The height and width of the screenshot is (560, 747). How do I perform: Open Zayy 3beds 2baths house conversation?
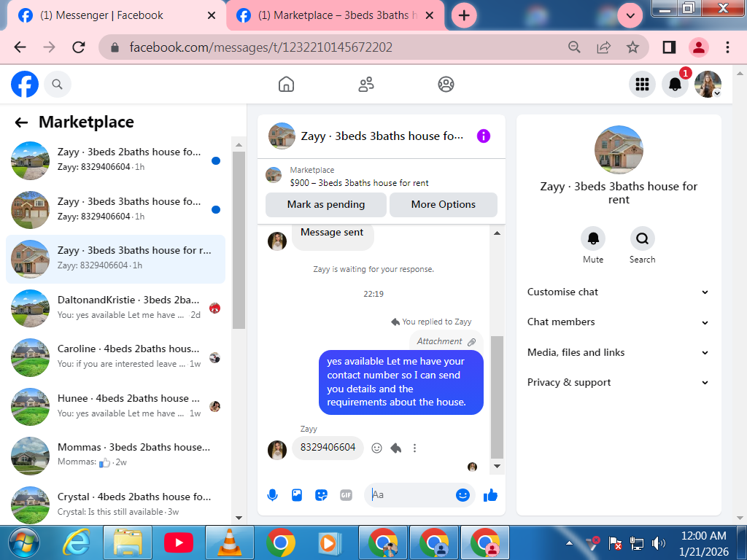tap(115, 160)
